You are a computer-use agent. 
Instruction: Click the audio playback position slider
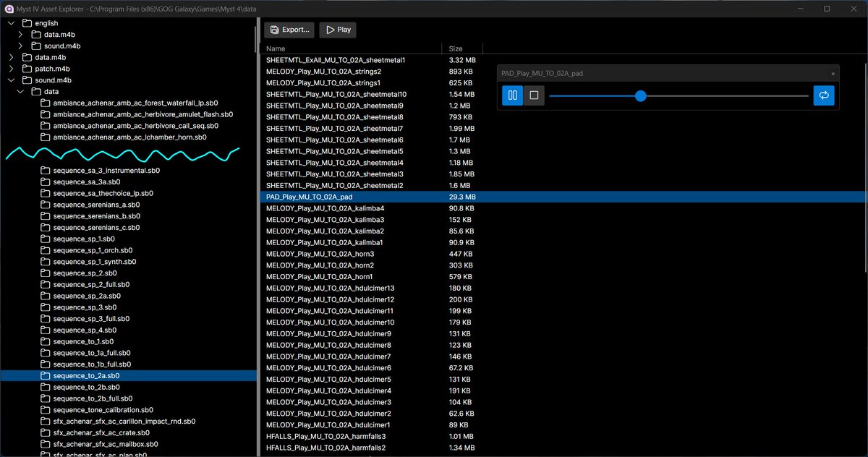click(x=678, y=95)
